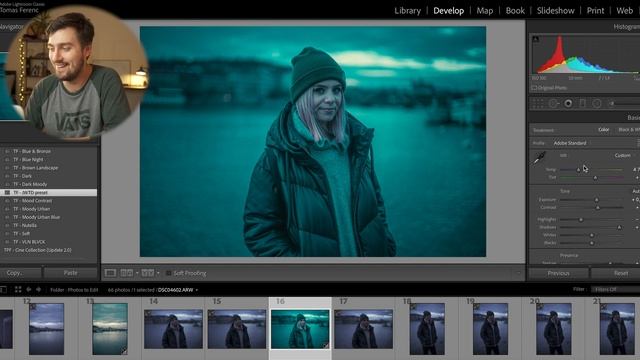Switch to the Develop module
This screenshot has width=640, height=360.
click(449, 11)
